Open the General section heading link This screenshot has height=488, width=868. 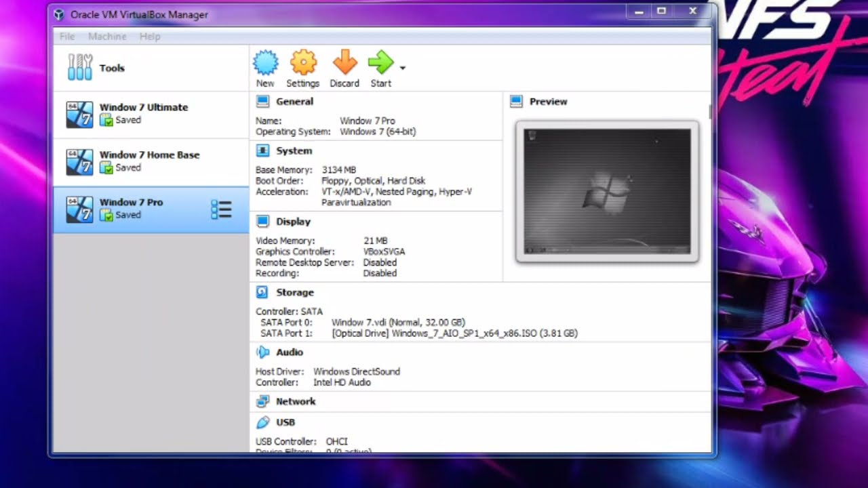tap(294, 102)
